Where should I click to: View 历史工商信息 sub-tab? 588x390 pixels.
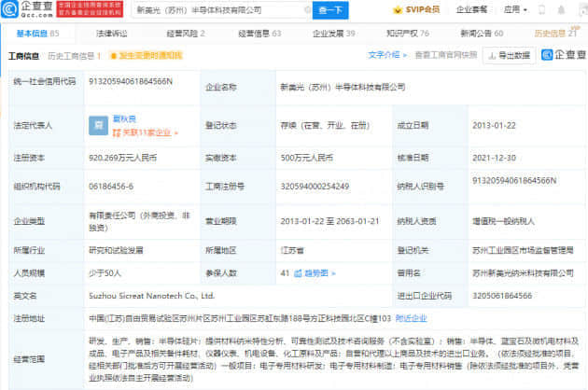75,56
